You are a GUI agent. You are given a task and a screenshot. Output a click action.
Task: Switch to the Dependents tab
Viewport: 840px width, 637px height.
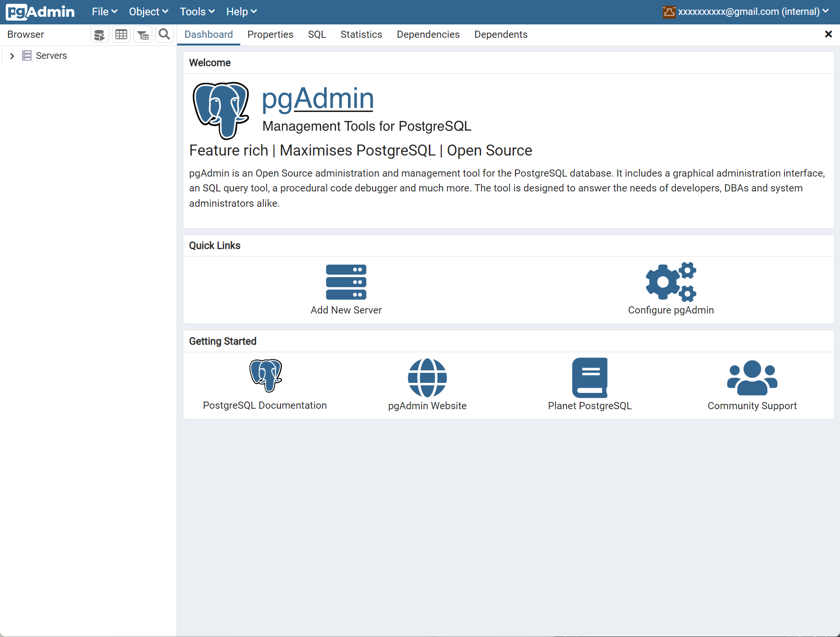(501, 34)
